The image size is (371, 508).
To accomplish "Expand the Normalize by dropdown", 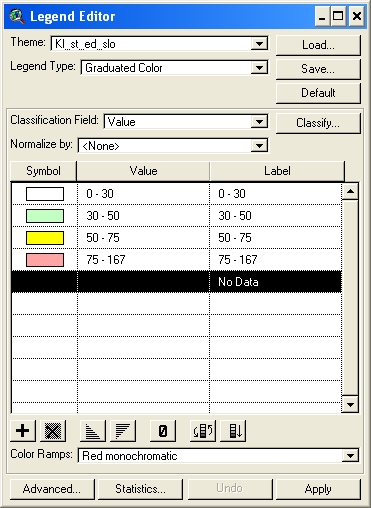I will (x=259, y=146).
